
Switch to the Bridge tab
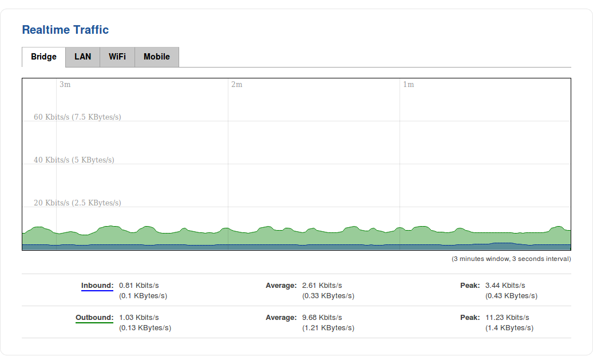tap(44, 57)
